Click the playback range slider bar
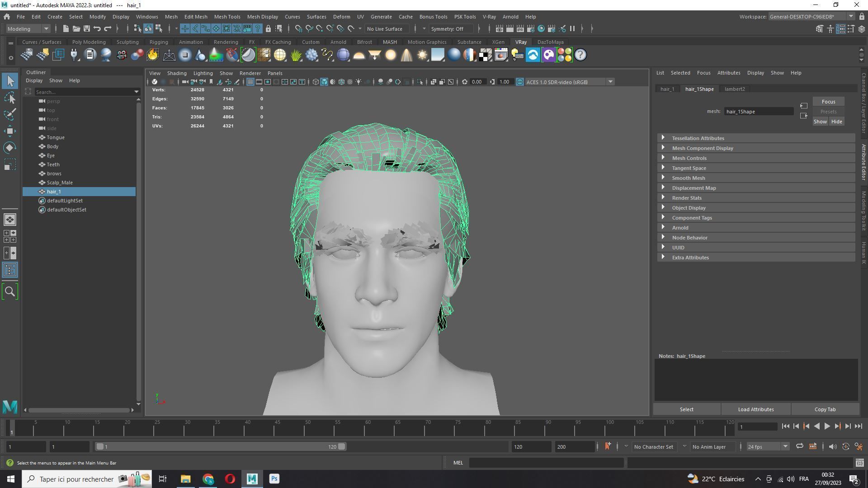The height and width of the screenshot is (488, 868). pyautogui.click(x=220, y=446)
